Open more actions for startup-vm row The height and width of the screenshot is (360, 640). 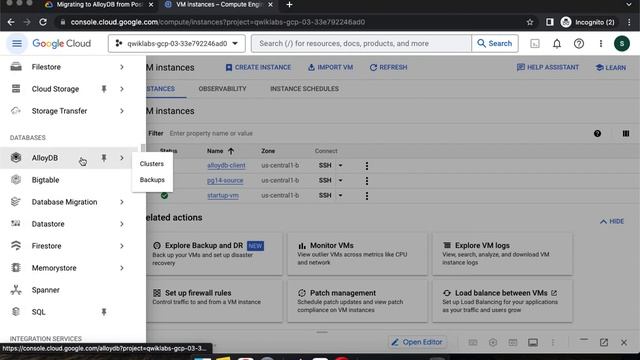367,196
